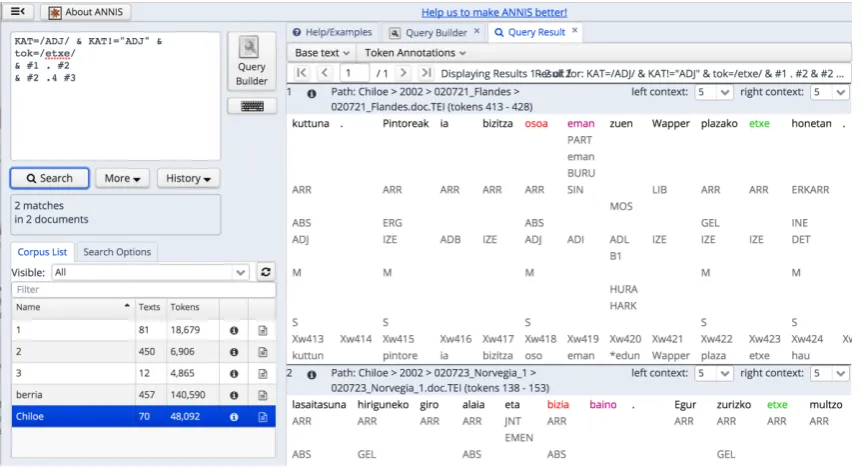Go to next results page
This screenshot has width=861, height=472.
(403, 72)
